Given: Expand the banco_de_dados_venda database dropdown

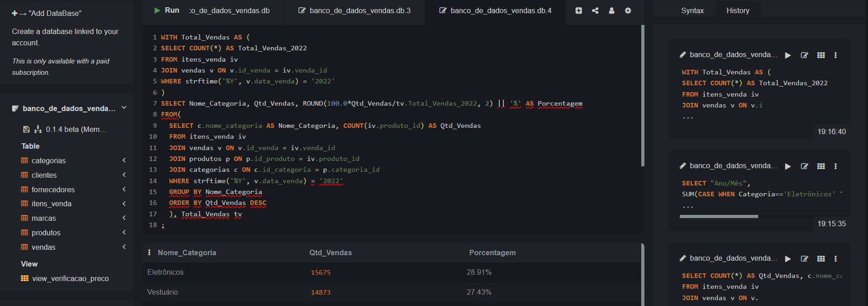Looking at the screenshot, I should [x=124, y=108].
